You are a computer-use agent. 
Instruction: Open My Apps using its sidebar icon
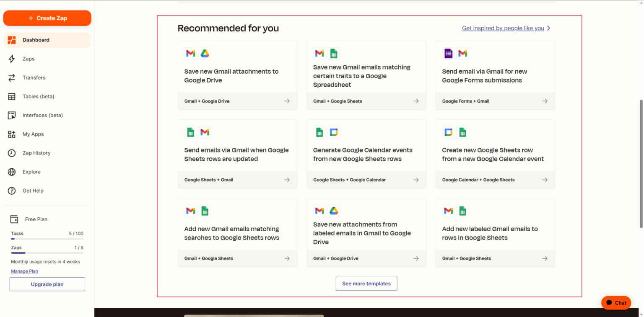(x=13, y=134)
